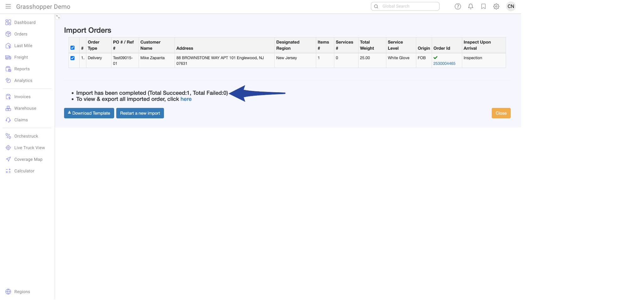Open the hamburger menu icon
644x301 pixels.
coord(8,6)
